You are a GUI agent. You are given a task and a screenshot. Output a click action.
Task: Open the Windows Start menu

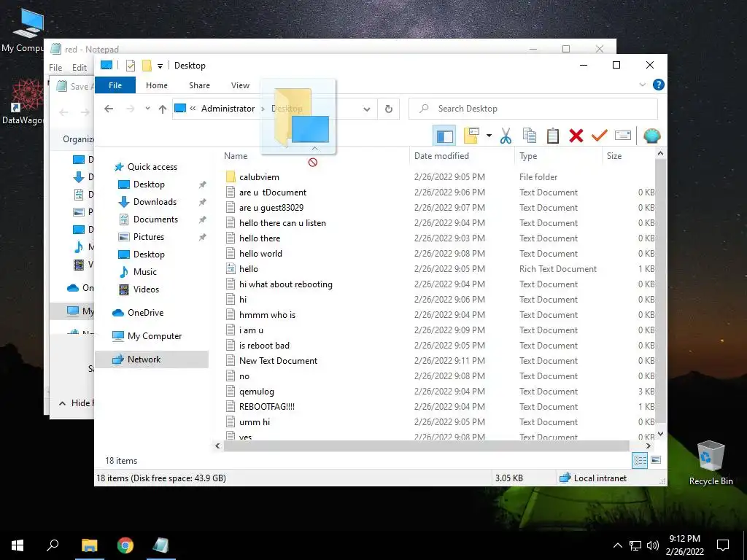[x=18, y=545]
